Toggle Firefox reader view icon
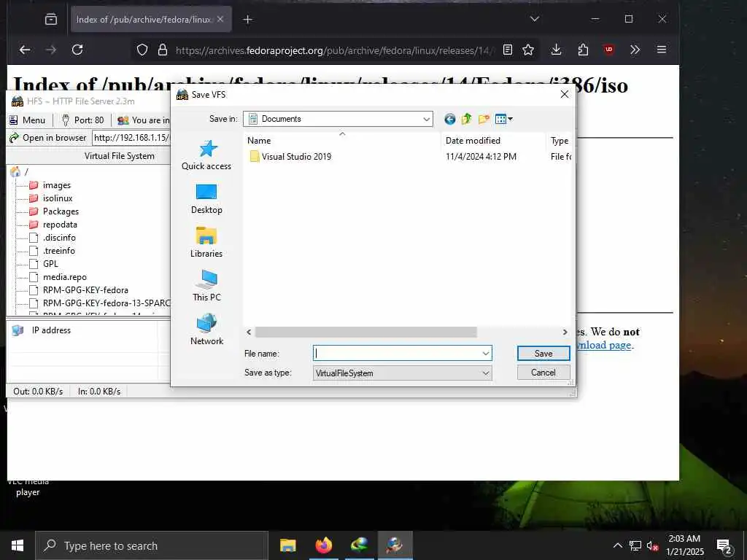The image size is (747, 560). 508,50
